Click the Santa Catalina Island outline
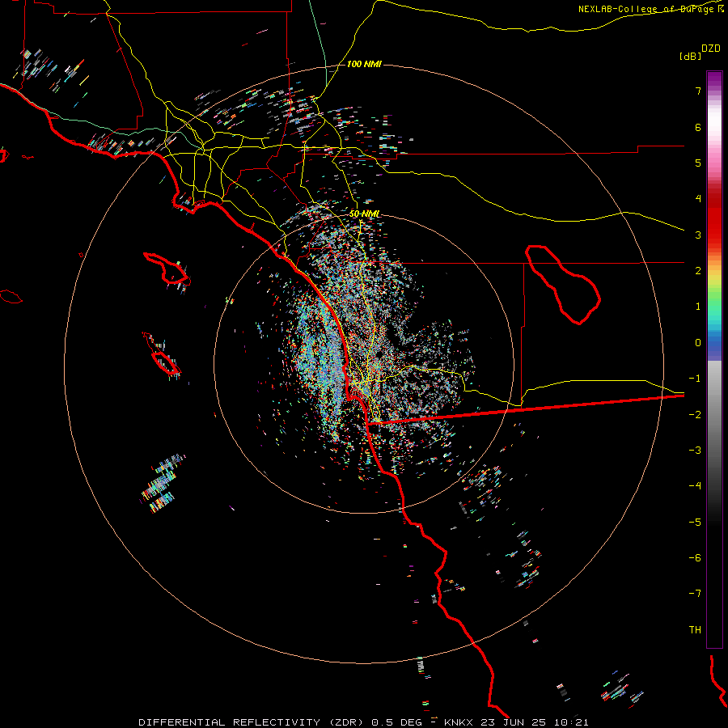 coord(167,269)
